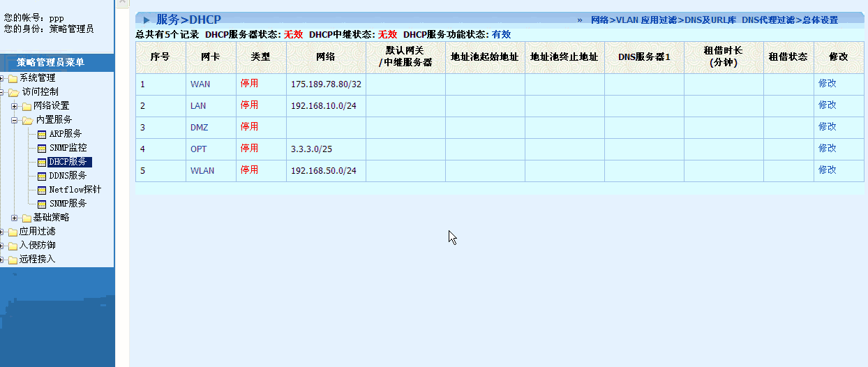Viewport: 868px width, 367px height.
Task: Open 访问控制 menu label
Action: coord(40,91)
